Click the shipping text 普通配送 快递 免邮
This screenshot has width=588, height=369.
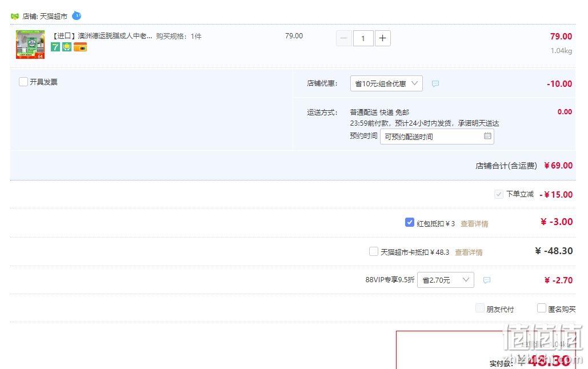pos(379,112)
